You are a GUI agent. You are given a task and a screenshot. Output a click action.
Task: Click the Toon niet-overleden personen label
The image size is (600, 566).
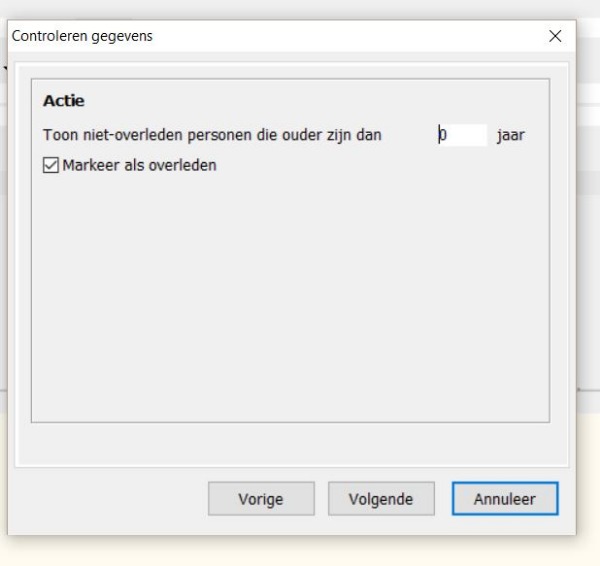(212, 135)
